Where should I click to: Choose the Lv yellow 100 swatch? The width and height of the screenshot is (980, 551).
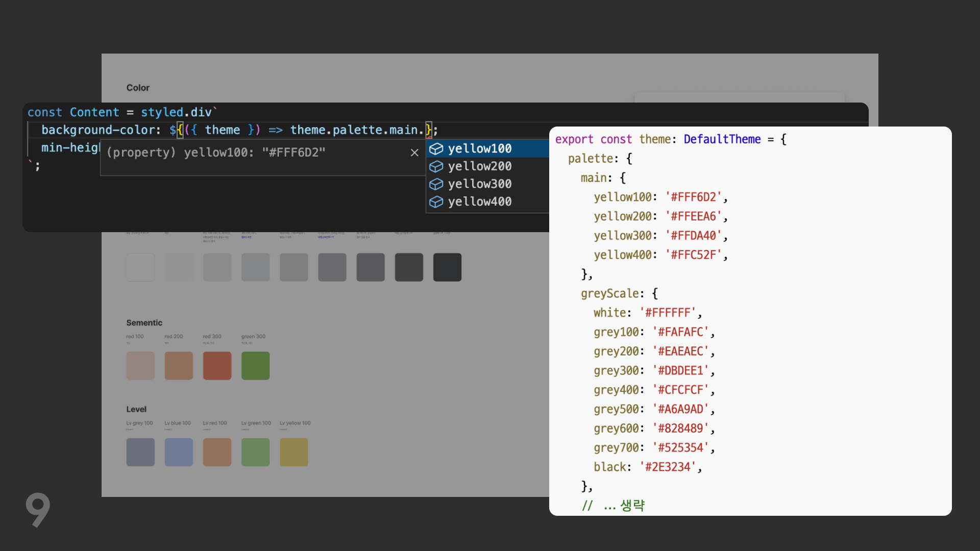(293, 452)
